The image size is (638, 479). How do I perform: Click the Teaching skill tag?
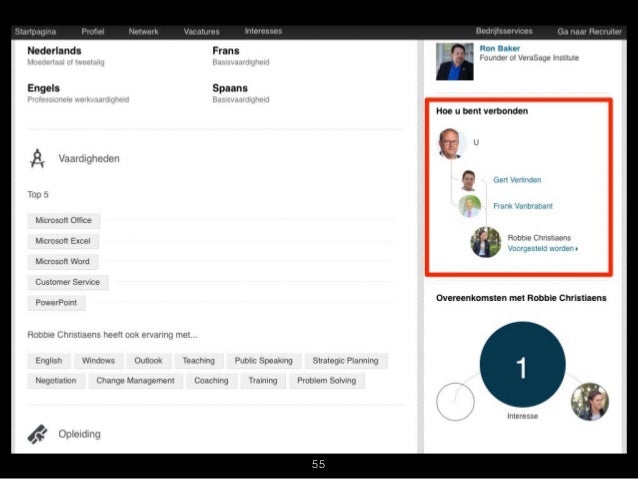click(x=199, y=361)
